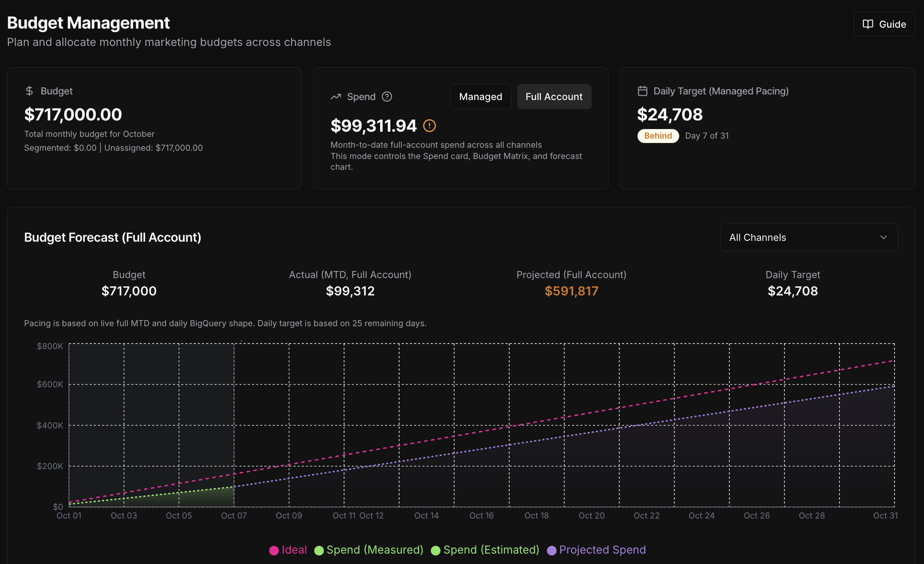924x564 pixels.
Task: Toggle the Spend (Measured) legend entry
Action: 369,550
